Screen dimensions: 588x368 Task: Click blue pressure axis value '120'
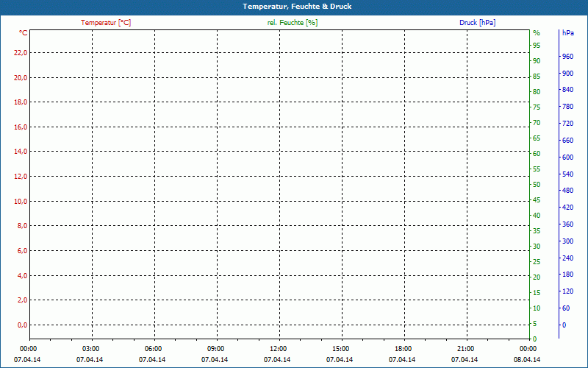(x=568, y=291)
